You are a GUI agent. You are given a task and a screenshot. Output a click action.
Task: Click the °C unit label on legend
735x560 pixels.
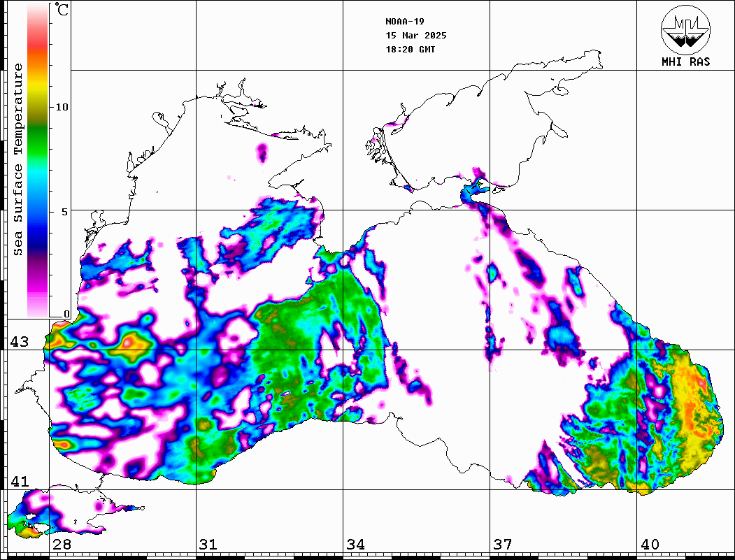pos(62,9)
